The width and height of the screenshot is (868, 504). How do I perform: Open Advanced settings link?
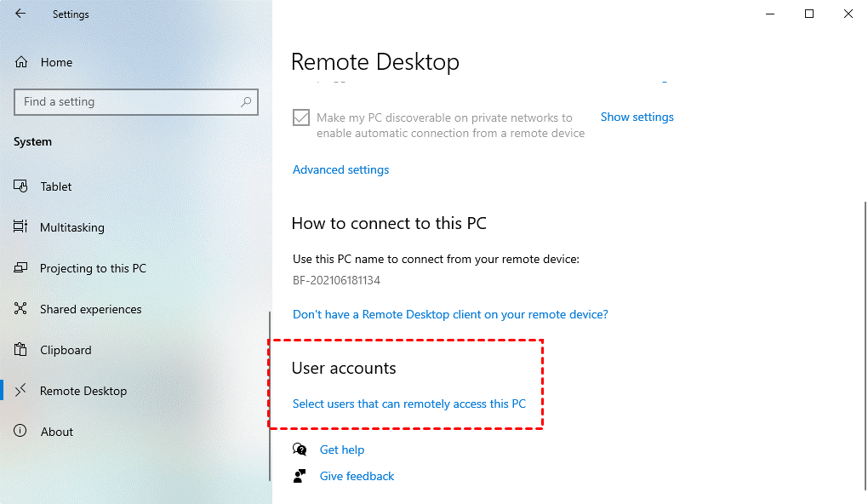pos(340,169)
